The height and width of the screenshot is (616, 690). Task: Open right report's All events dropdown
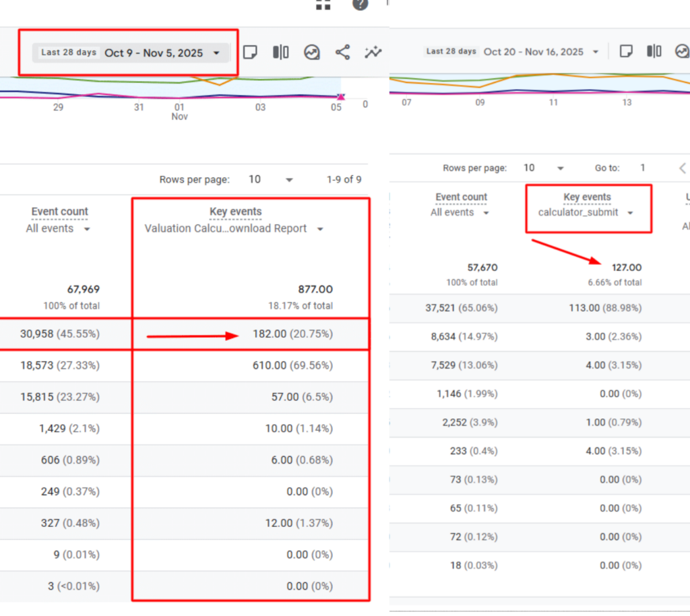[x=461, y=212]
